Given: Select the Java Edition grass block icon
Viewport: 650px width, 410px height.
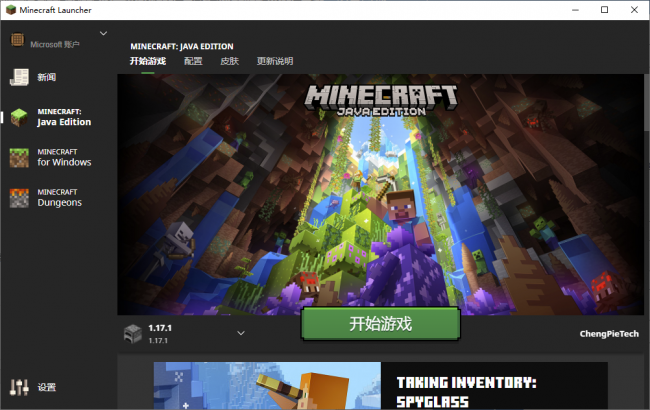Looking at the screenshot, I should coord(19,117).
